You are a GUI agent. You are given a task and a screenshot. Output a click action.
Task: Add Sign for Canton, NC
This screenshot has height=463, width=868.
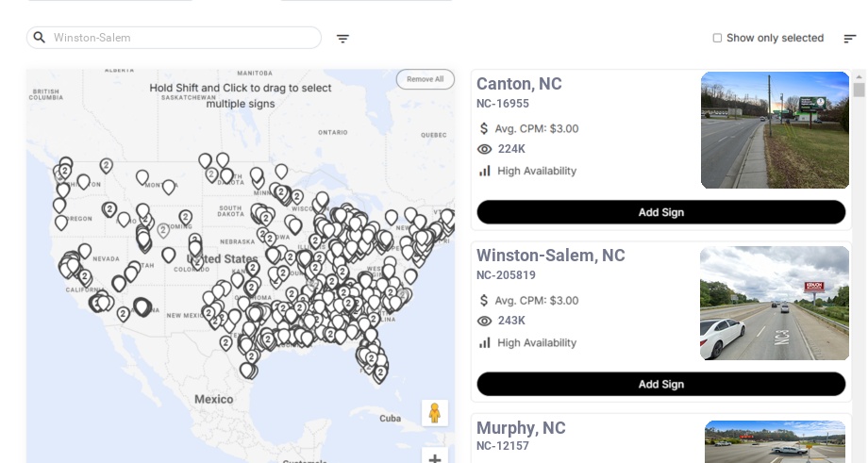click(x=660, y=212)
